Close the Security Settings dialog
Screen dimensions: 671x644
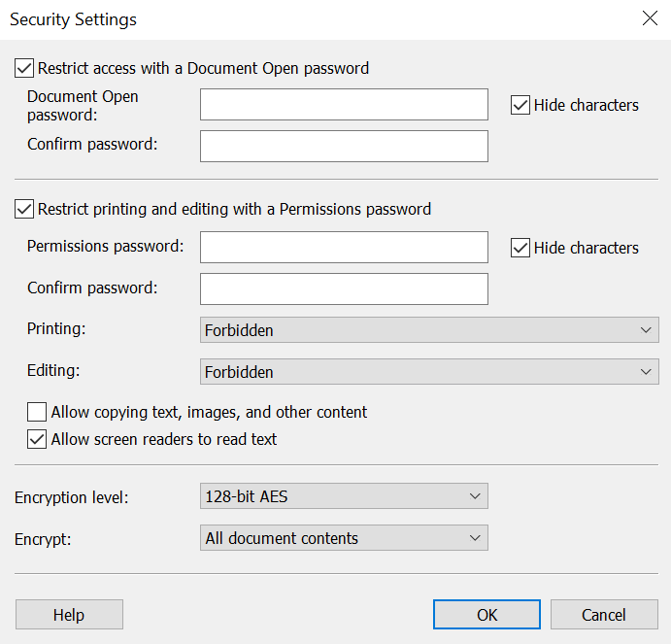pos(650,18)
